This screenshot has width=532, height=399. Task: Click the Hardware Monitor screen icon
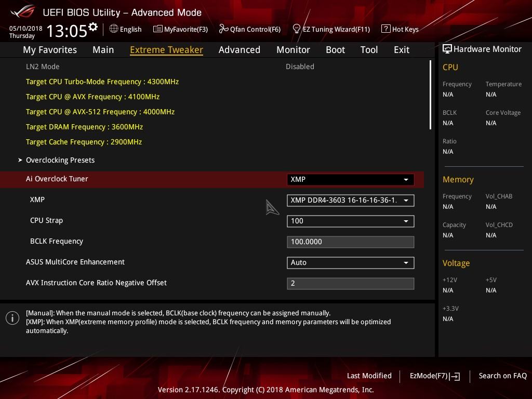pos(447,49)
